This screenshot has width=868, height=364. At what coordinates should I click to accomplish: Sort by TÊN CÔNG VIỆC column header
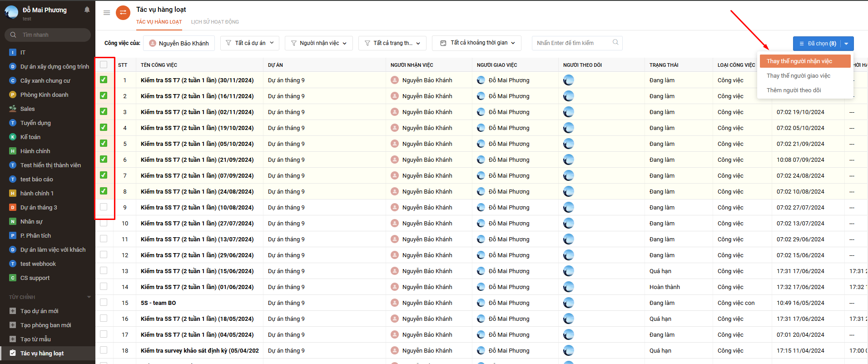[x=159, y=65]
